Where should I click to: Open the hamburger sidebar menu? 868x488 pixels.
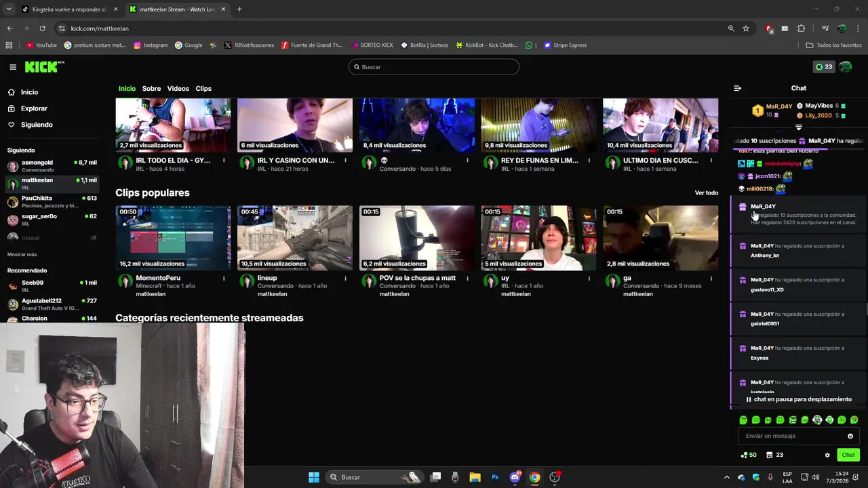pos(13,67)
